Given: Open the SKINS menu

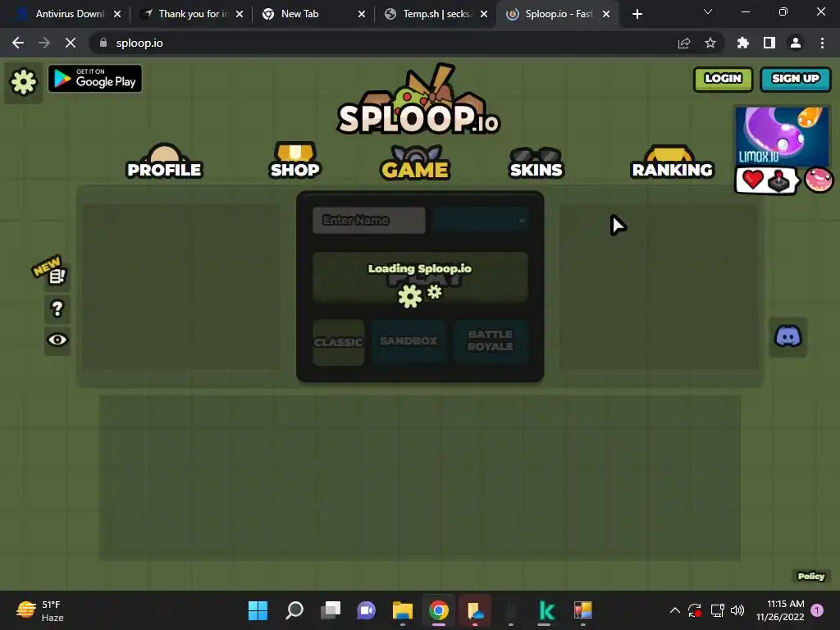Looking at the screenshot, I should pos(536,163).
